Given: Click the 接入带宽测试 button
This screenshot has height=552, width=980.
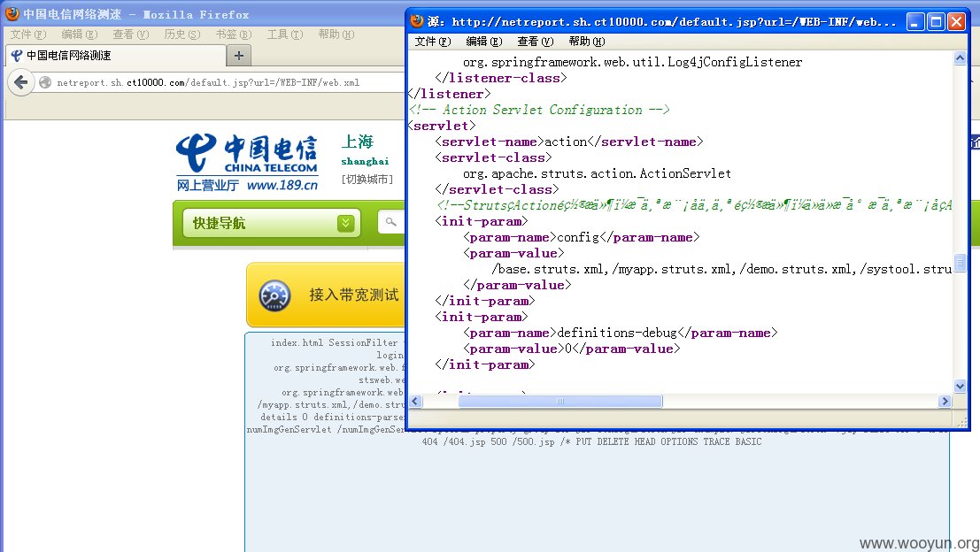Looking at the screenshot, I should click(x=326, y=295).
